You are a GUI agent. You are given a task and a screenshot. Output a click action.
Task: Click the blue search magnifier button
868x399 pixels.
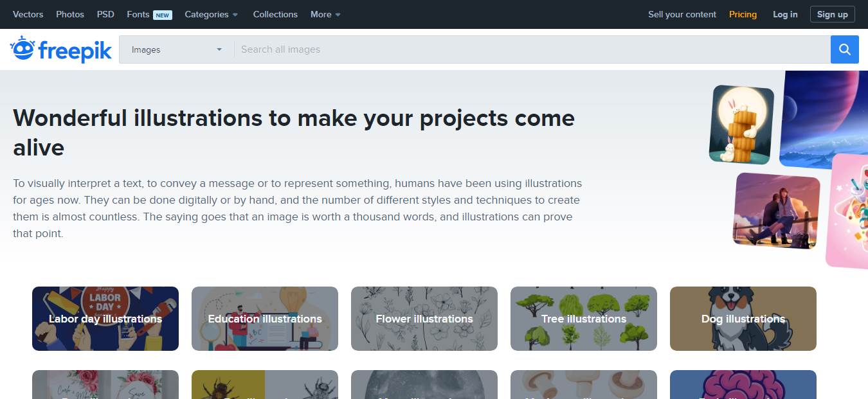point(844,49)
